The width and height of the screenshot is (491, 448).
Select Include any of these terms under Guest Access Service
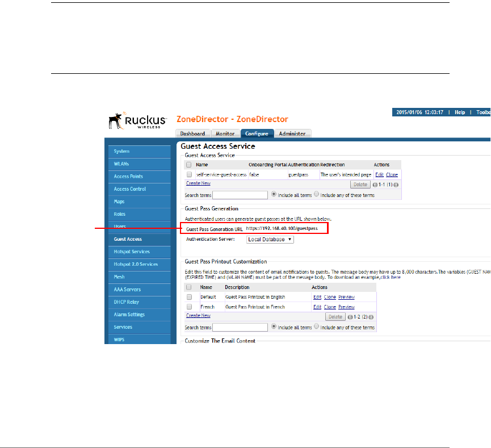click(317, 194)
